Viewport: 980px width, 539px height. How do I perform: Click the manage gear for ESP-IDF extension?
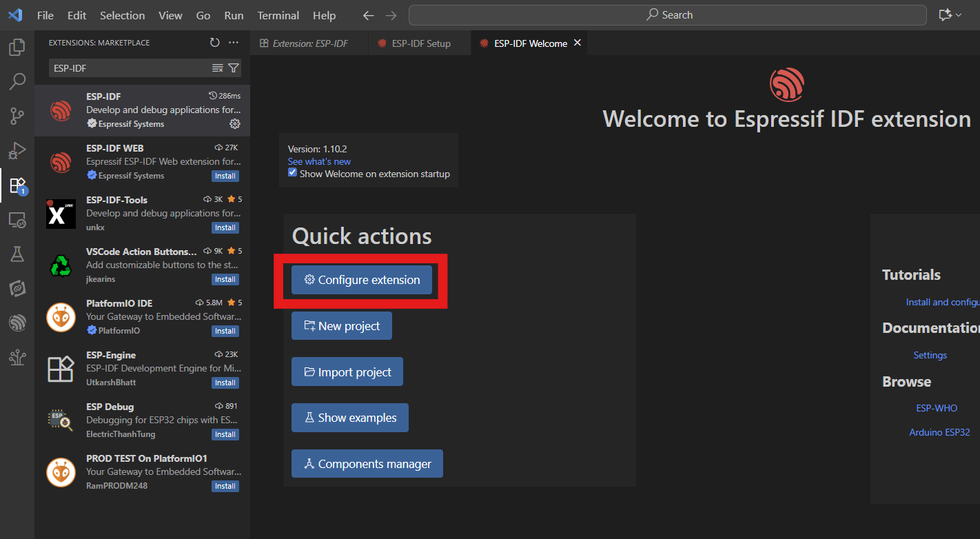point(234,124)
